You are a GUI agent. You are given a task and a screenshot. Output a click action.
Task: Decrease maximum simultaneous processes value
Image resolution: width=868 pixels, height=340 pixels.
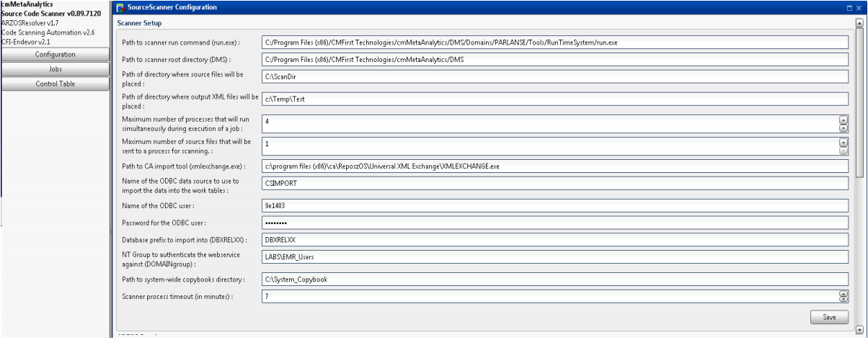pos(843,127)
